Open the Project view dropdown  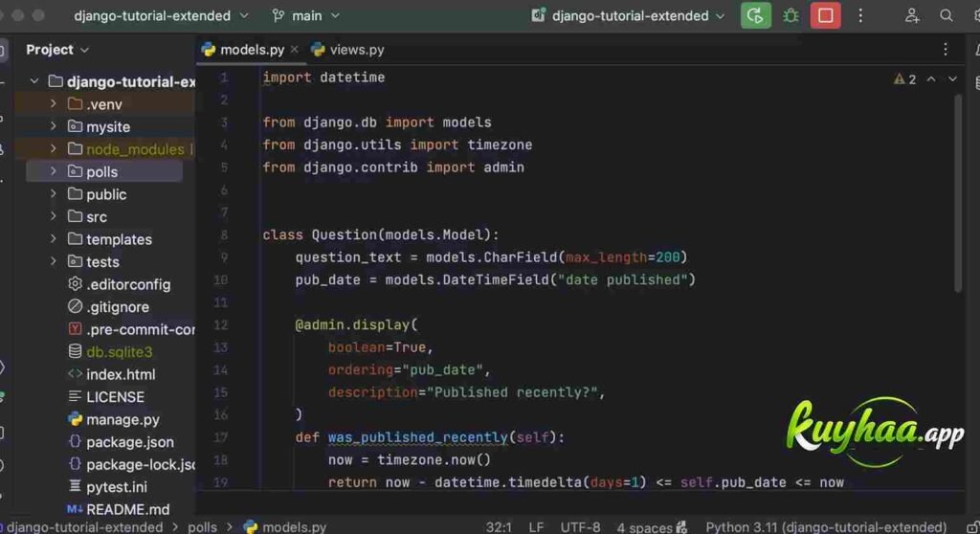click(x=56, y=50)
